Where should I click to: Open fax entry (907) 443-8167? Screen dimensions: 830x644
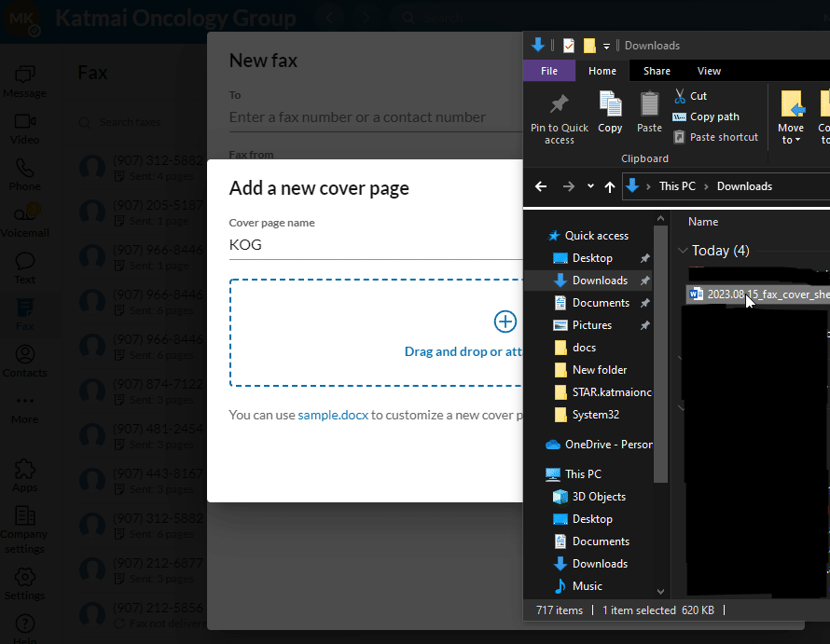point(142,481)
